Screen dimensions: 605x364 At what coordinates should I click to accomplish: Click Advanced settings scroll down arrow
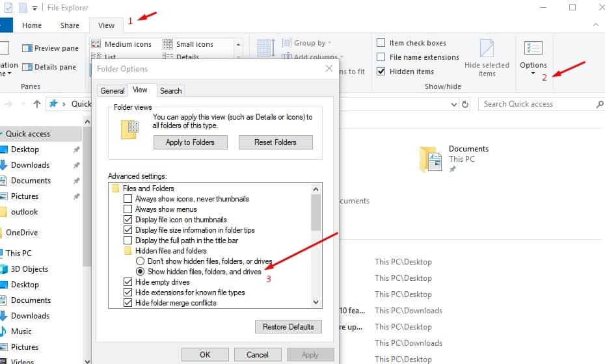tap(316, 302)
